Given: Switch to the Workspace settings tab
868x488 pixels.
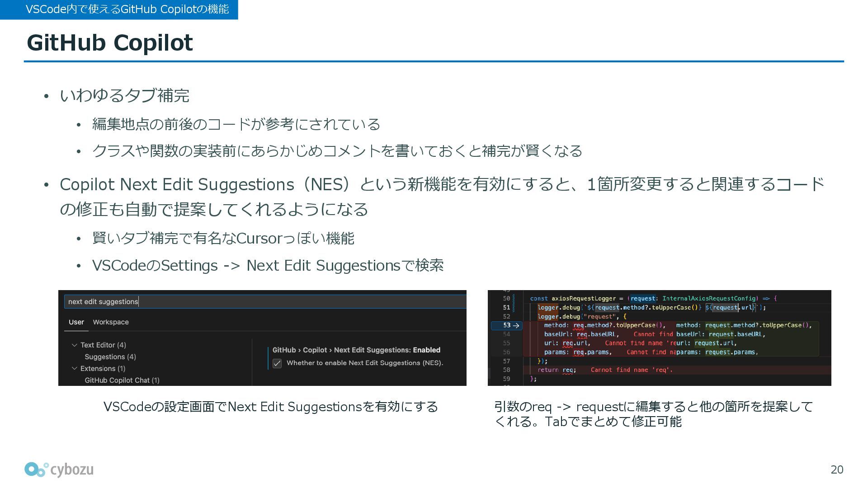Looking at the screenshot, I should coord(111,322).
